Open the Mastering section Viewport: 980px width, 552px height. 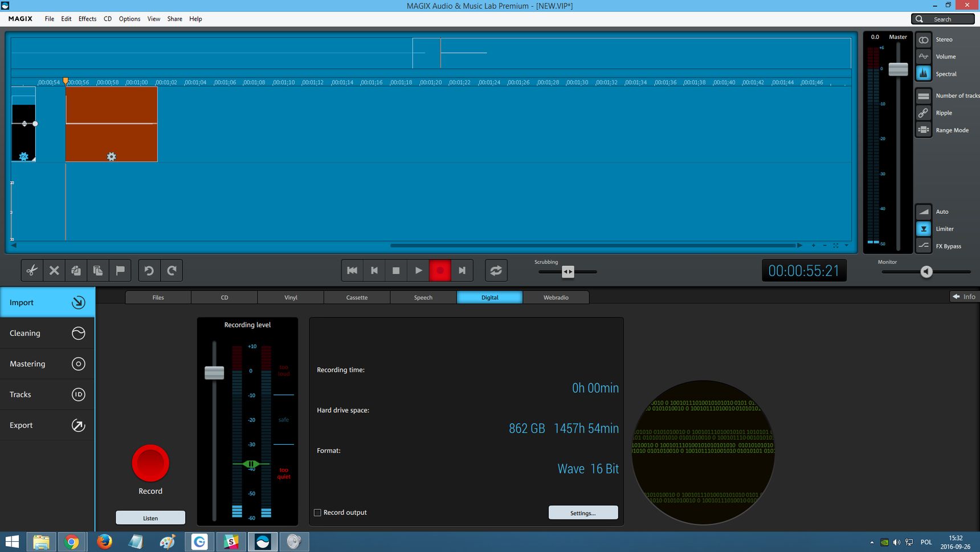(x=47, y=364)
